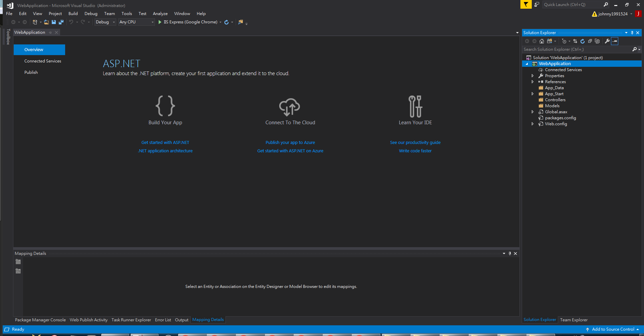The width and height of the screenshot is (644, 336).
Task: Open Get started with ASP.NET link
Action: point(165,143)
